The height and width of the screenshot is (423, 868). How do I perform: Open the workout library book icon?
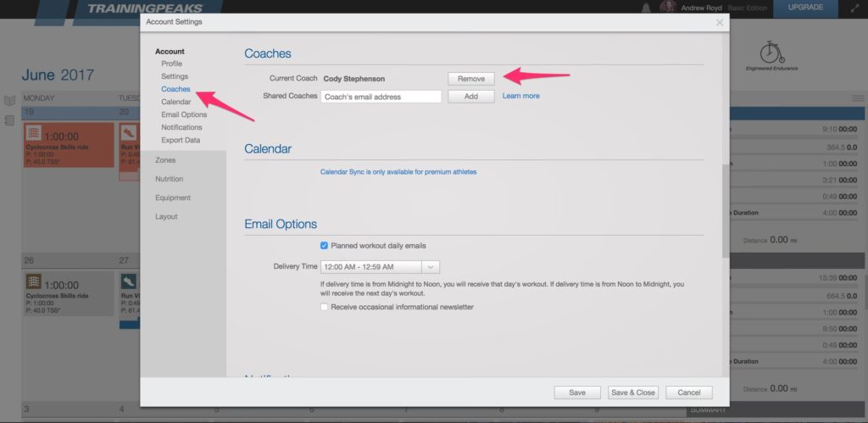click(9, 101)
